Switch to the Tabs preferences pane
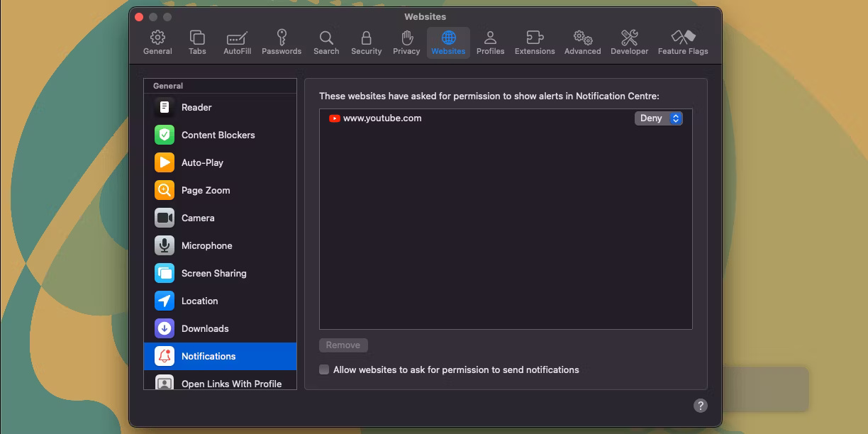 (197, 43)
